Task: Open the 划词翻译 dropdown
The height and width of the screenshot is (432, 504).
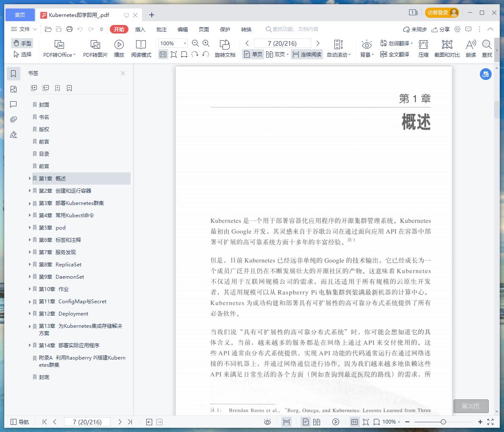Action: pyautogui.click(x=396, y=43)
